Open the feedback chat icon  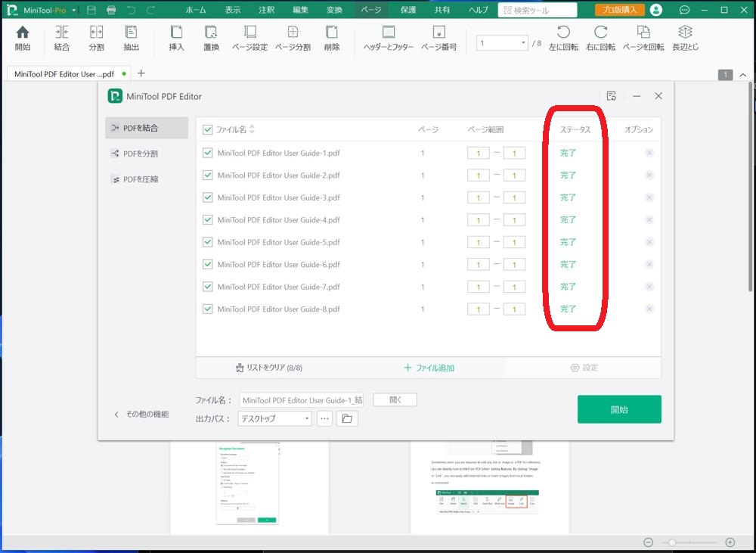click(x=684, y=10)
